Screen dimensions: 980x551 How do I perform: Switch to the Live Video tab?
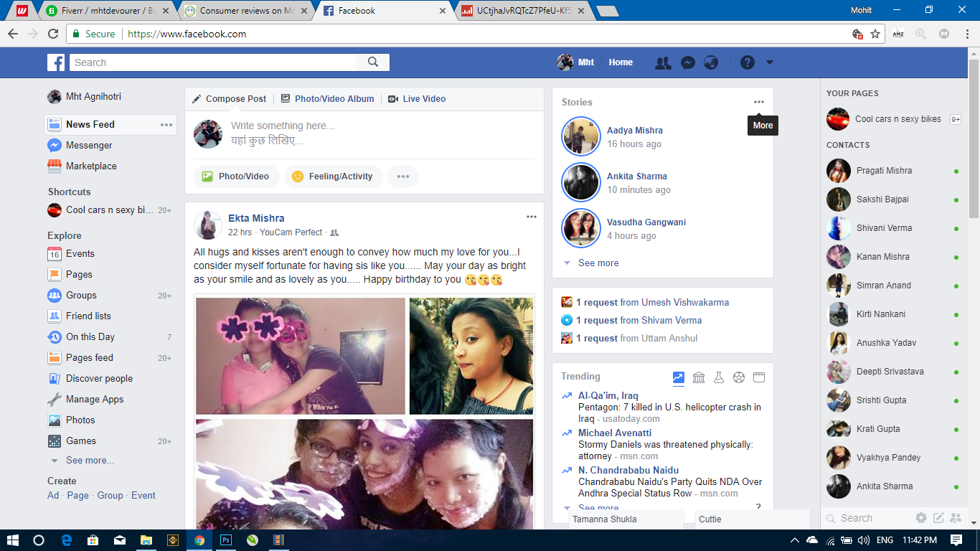coord(417,99)
